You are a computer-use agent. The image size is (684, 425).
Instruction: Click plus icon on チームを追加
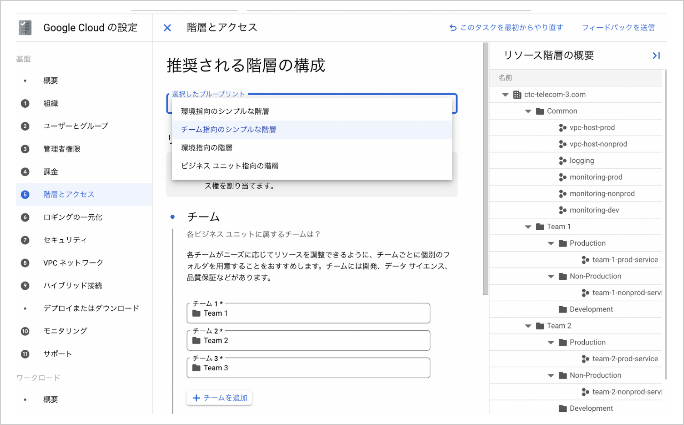click(196, 398)
